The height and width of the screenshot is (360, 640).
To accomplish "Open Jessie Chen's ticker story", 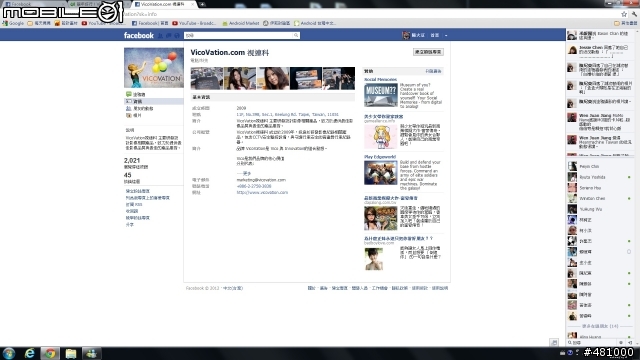I will point(600,51).
